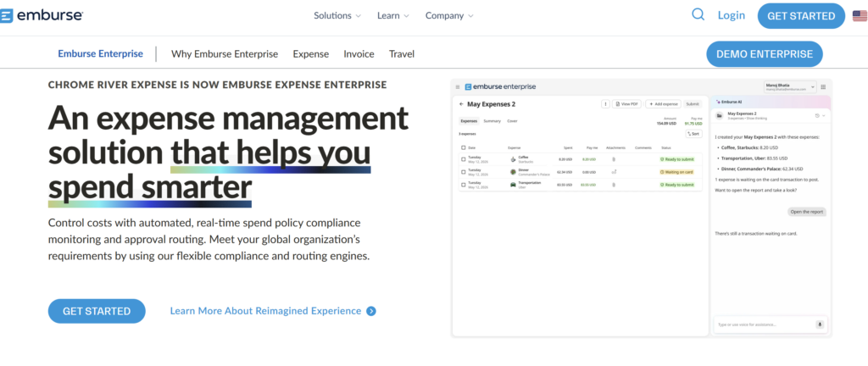Click the View PDF button
The width and height of the screenshot is (868, 366).
pyautogui.click(x=626, y=104)
